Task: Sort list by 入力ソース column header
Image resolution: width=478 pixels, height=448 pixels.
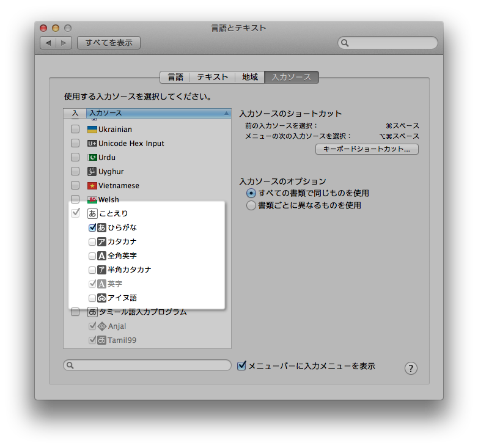Action: click(159, 113)
